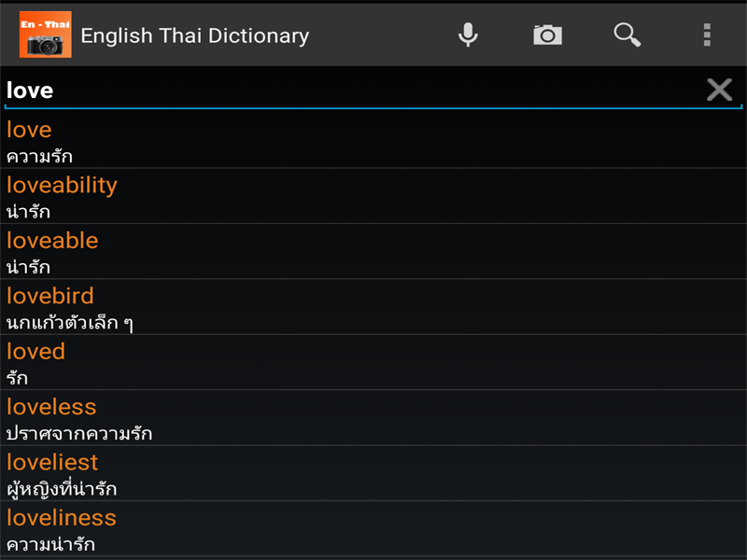747x560 pixels.
Task: Select the 'loveliness' result
Action: [62, 518]
